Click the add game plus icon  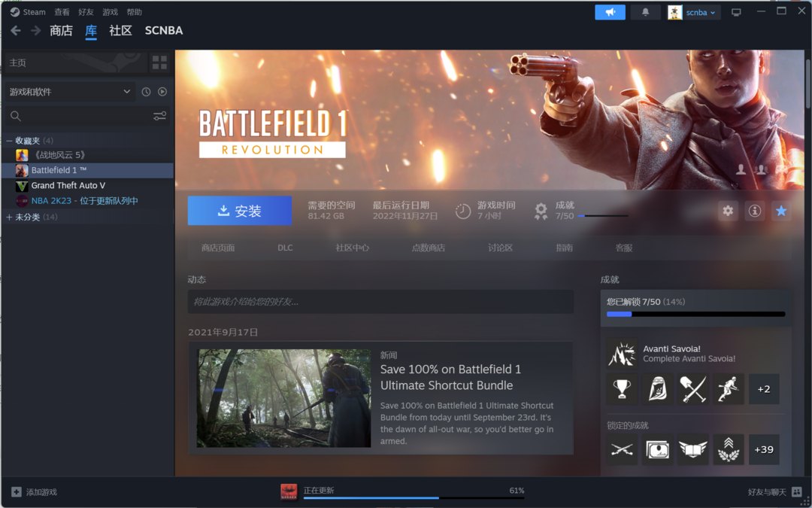17,492
